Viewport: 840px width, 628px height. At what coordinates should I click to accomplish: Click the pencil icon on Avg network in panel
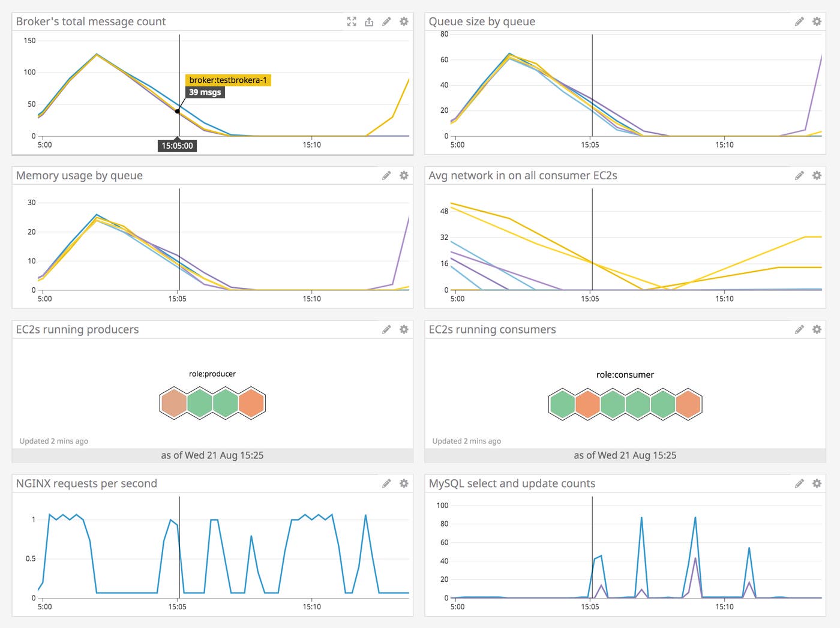pos(799,175)
